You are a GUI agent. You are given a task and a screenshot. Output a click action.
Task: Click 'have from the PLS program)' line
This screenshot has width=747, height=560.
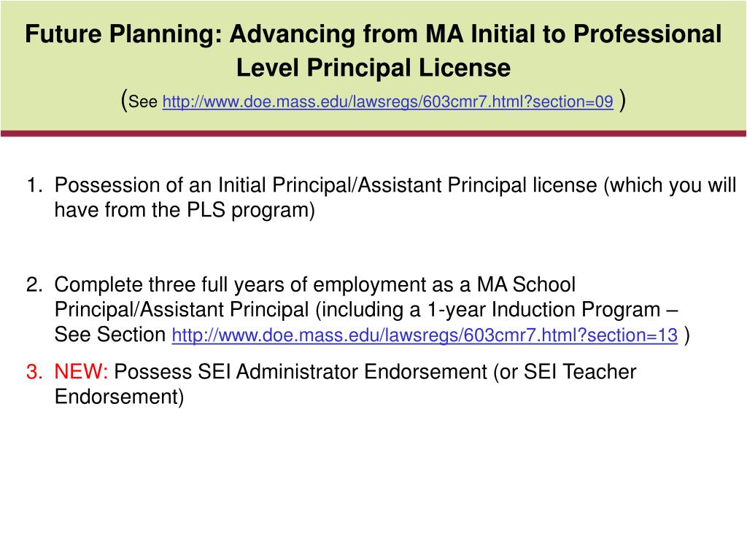tap(185, 210)
